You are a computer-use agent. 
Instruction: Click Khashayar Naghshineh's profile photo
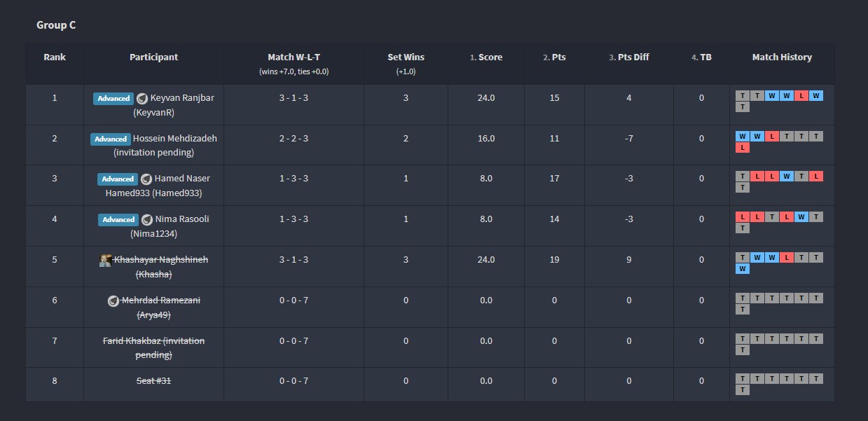[106, 261]
